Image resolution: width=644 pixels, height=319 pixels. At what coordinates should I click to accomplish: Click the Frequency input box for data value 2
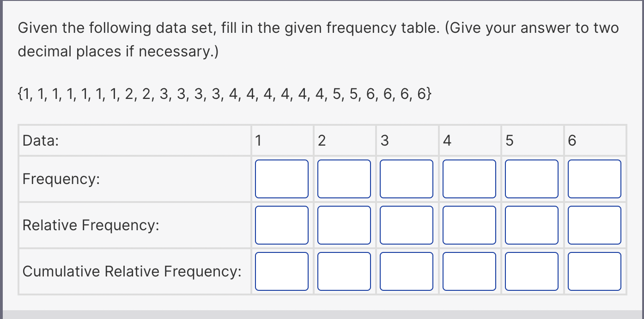(344, 179)
